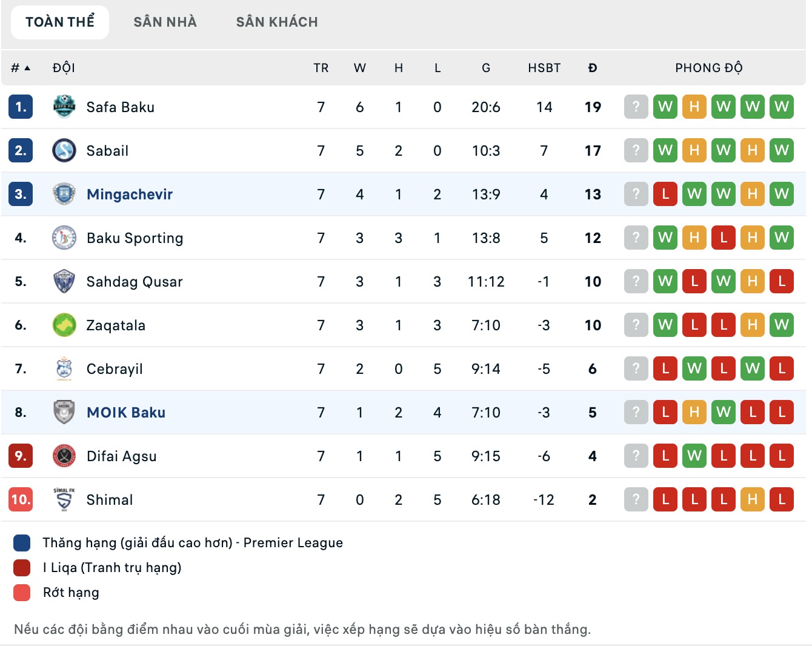Click the yellow H draw badge for Shimal
The image size is (812, 646).
click(x=753, y=499)
